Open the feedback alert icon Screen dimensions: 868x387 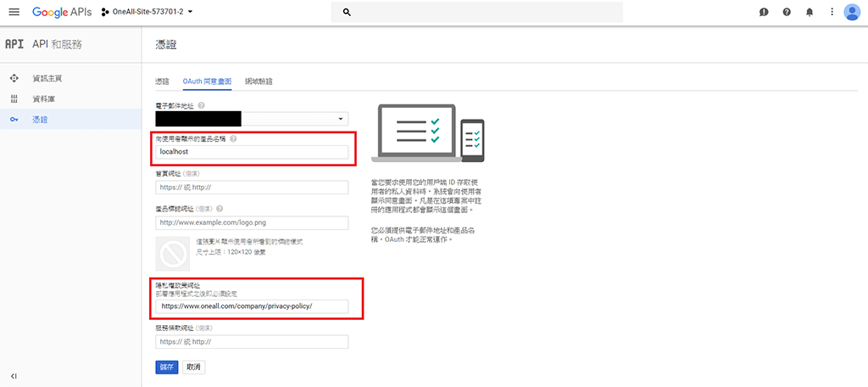(x=764, y=13)
